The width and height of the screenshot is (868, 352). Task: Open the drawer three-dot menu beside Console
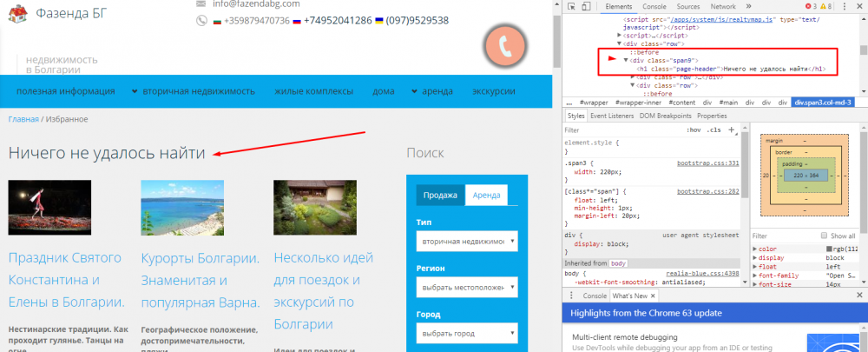(571, 296)
